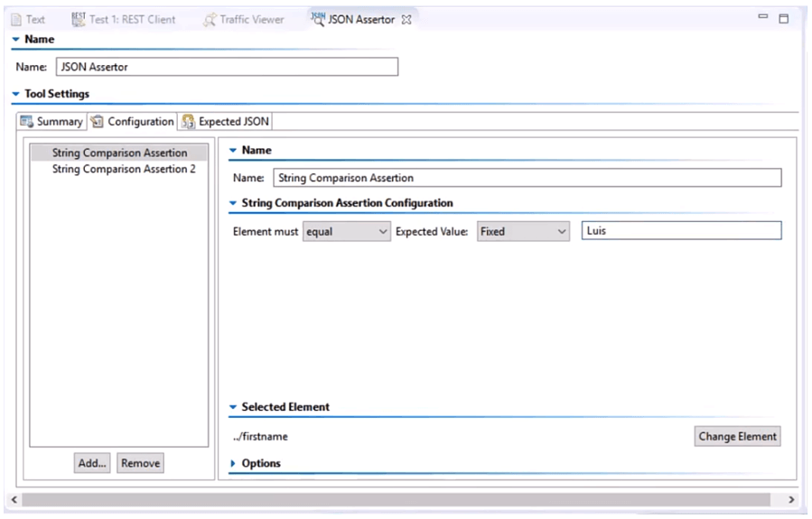Image resolution: width=812 pixels, height=519 pixels.
Task: Edit the JSON Assertor name field
Action: pyautogui.click(x=227, y=67)
